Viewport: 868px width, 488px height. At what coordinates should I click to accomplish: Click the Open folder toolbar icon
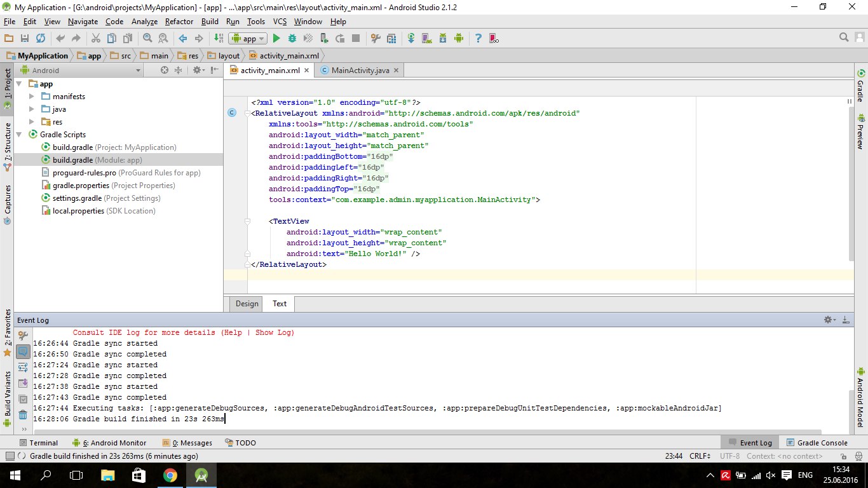9,38
